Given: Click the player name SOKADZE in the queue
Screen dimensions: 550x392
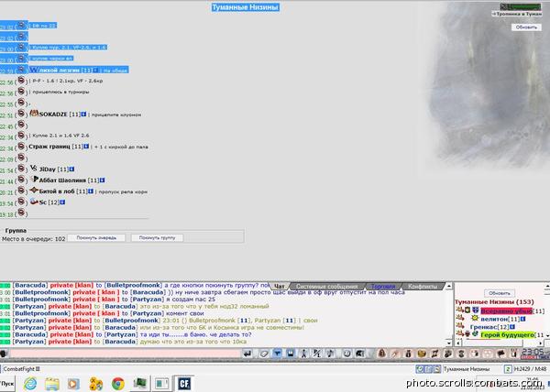Looking at the screenshot, I should [x=53, y=114].
